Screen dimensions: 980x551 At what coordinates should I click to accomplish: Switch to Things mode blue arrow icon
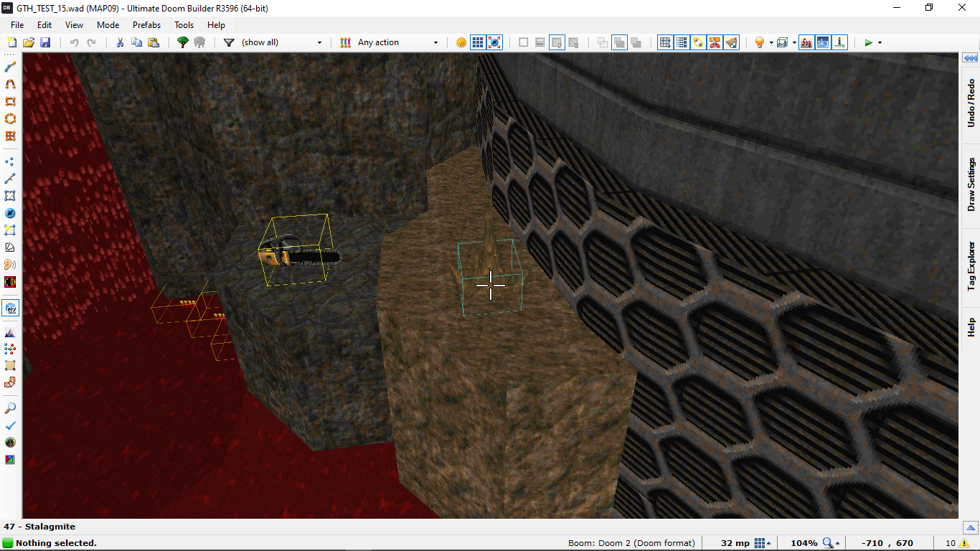[10, 213]
